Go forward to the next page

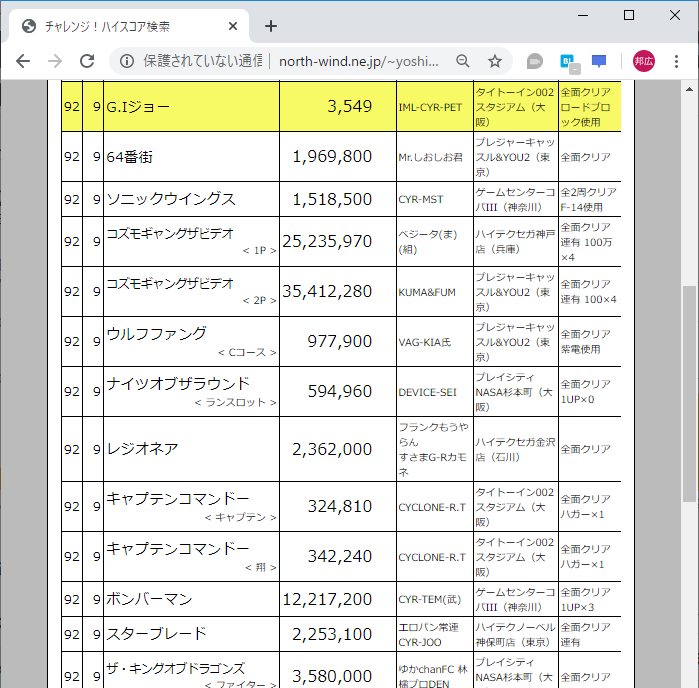[x=55, y=61]
